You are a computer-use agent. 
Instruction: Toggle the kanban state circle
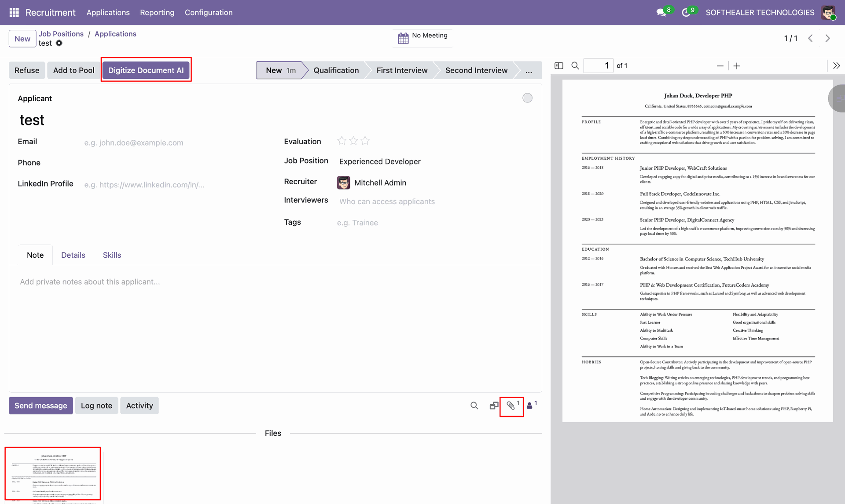tap(527, 98)
